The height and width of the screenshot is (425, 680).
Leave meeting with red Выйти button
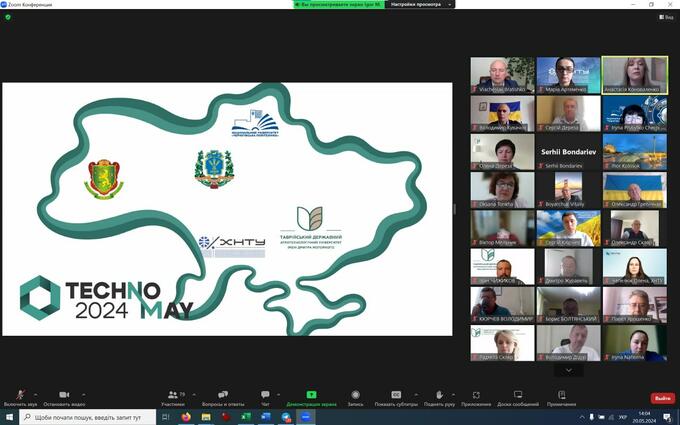coord(663,398)
